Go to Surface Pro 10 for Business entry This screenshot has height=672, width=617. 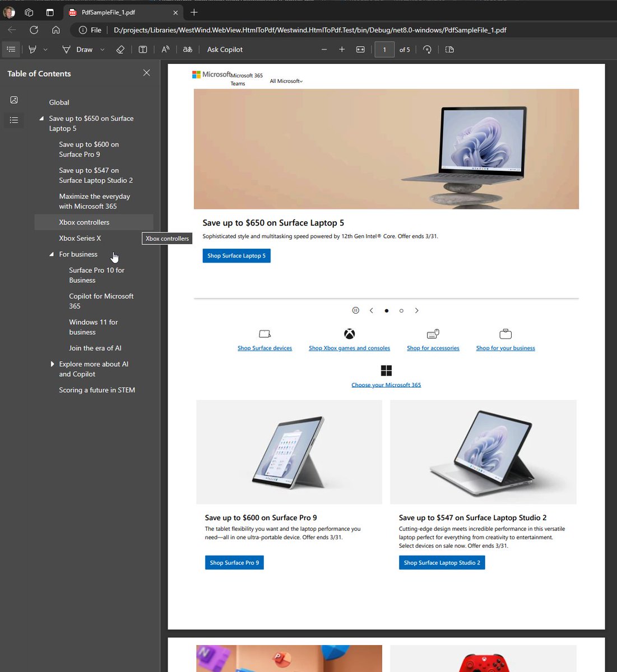(x=96, y=275)
